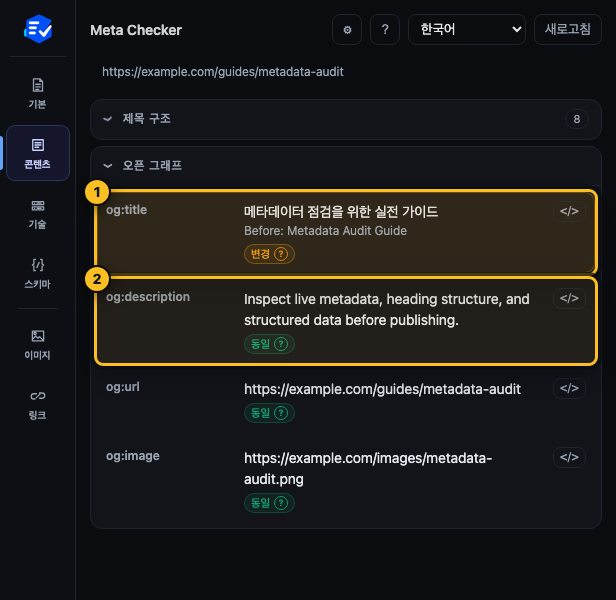Click the count badge 8 on 제목 구조
Viewport: 616px width, 600px height.
[576, 119]
